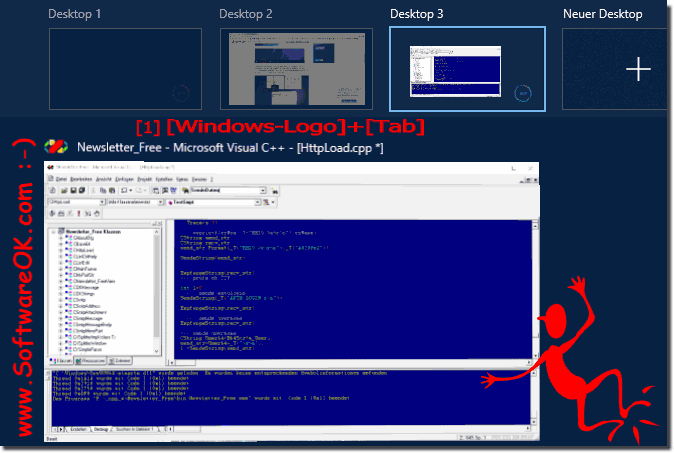674x453 pixels.
Task: Open the Bearbeiten menu
Action: coord(81,179)
